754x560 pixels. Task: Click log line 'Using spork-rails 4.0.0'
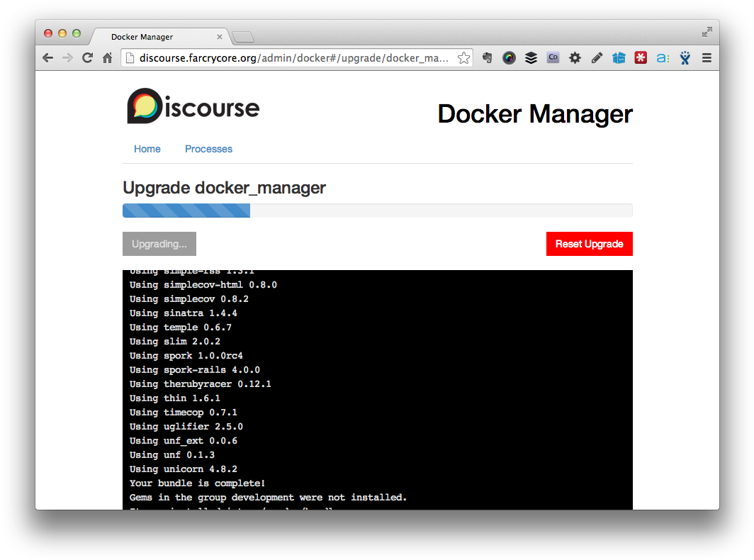coord(195,370)
